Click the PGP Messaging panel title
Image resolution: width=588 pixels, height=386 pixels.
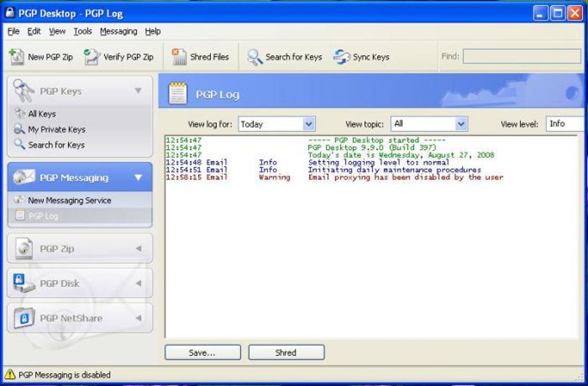tap(74, 177)
